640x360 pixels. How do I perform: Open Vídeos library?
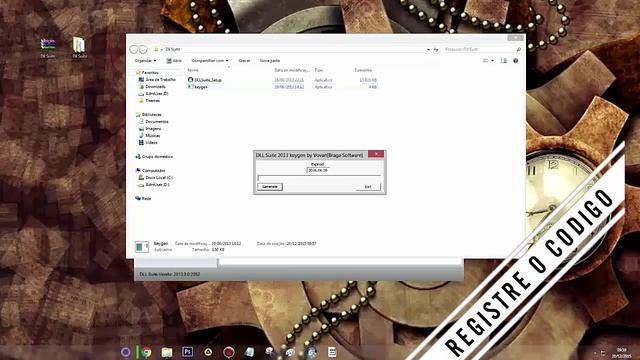click(x=151, y=142)
